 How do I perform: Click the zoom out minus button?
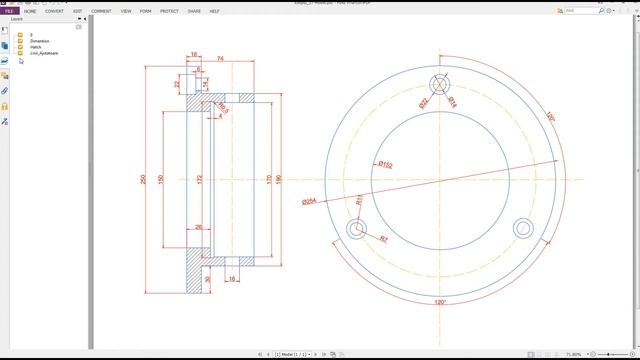(593, 354)
